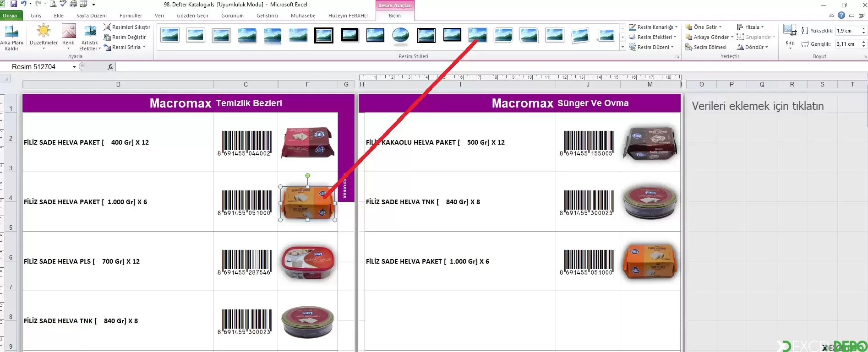Open Boyut group dialog launcher

coord(865,57)
